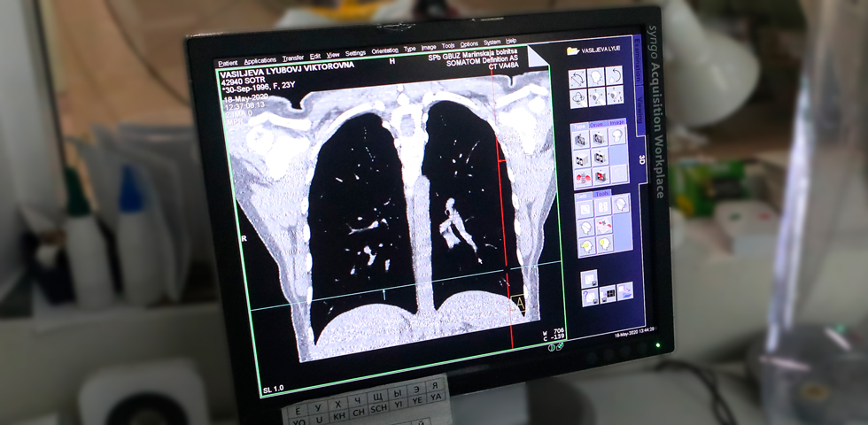This screenshot has height=425, width=868.
Task: Click the figure with direction arrows icon
Action: tap(597, 97)
